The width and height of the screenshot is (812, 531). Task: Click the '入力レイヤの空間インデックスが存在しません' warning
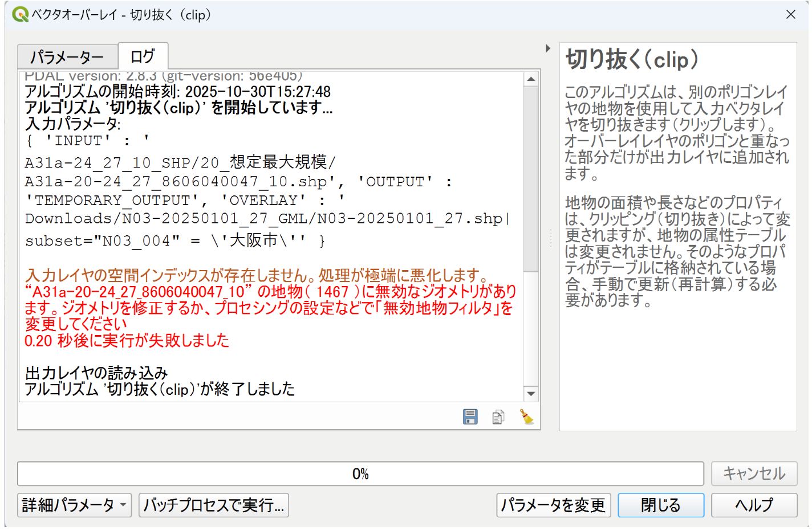(257, 276)
